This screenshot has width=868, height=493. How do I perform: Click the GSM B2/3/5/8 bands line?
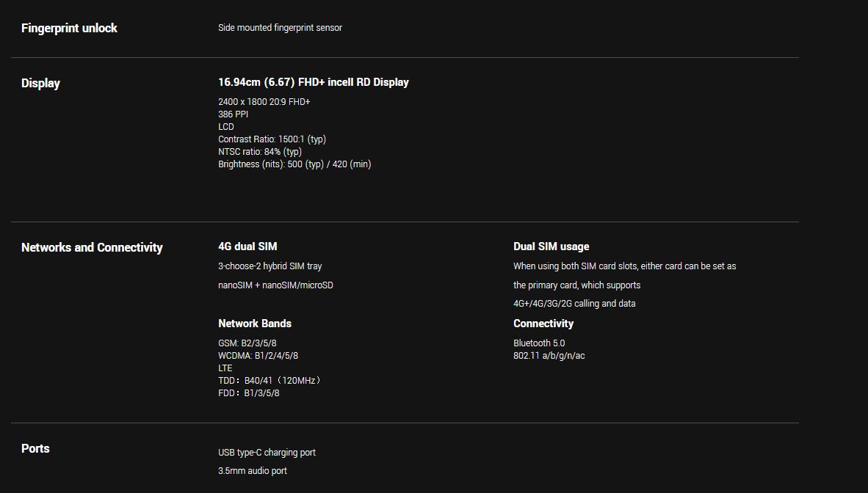247,343
